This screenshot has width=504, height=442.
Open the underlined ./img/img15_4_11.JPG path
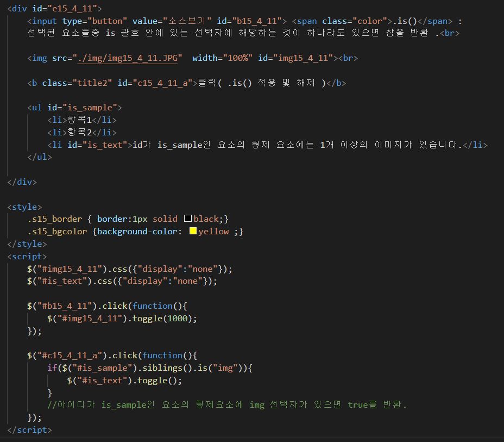click(x=127, y=58)
